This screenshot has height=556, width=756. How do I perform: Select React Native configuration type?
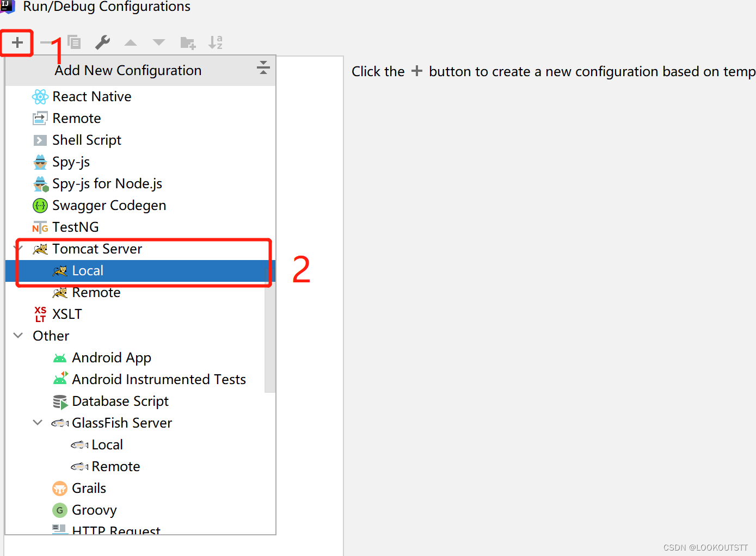click(x=92, y=97)
